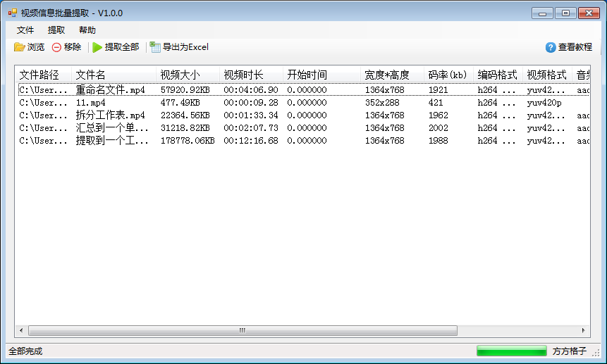The height and width of the screenshot is (364, 607).
Task: Select the 11.mp4 file row
Action: (90, 103)
